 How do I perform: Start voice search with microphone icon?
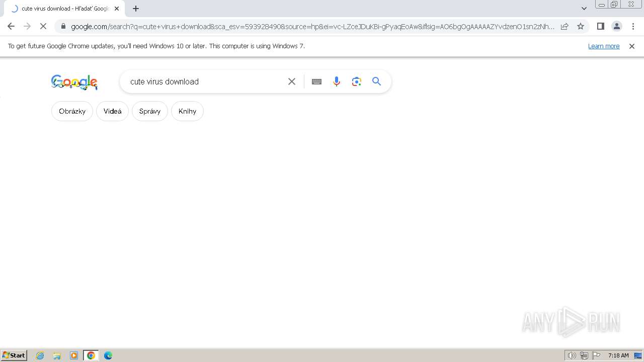[337, 81]
